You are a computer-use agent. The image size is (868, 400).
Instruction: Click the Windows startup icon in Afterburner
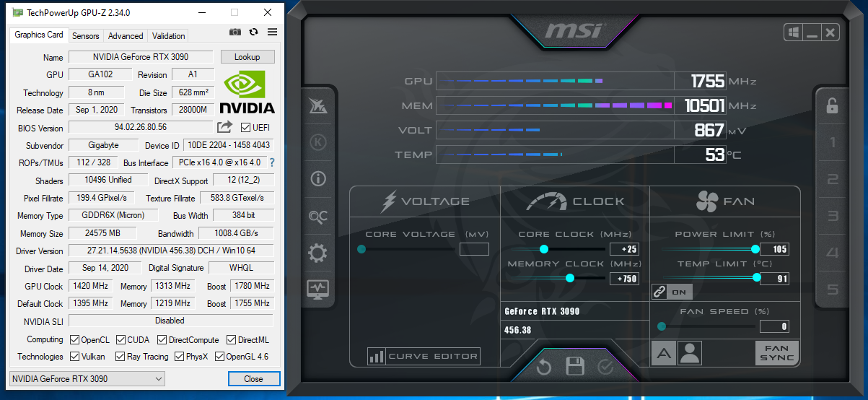click(x=793, y=32)
